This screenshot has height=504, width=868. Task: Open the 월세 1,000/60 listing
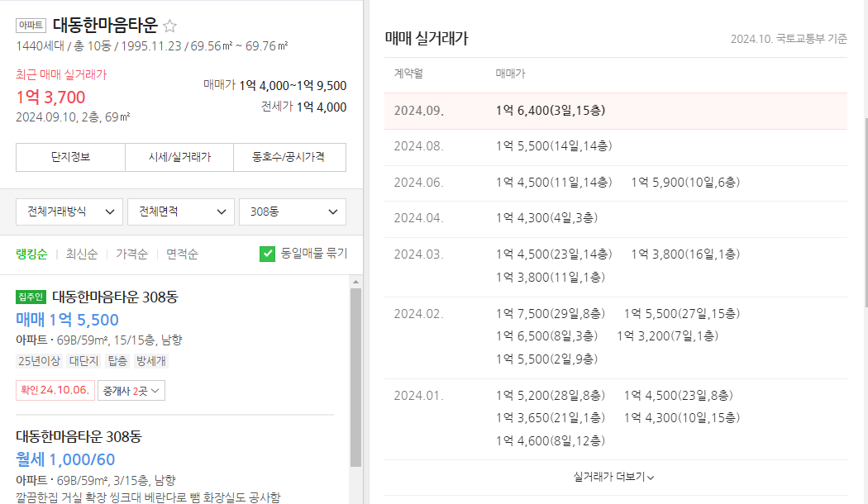point(65,459)
